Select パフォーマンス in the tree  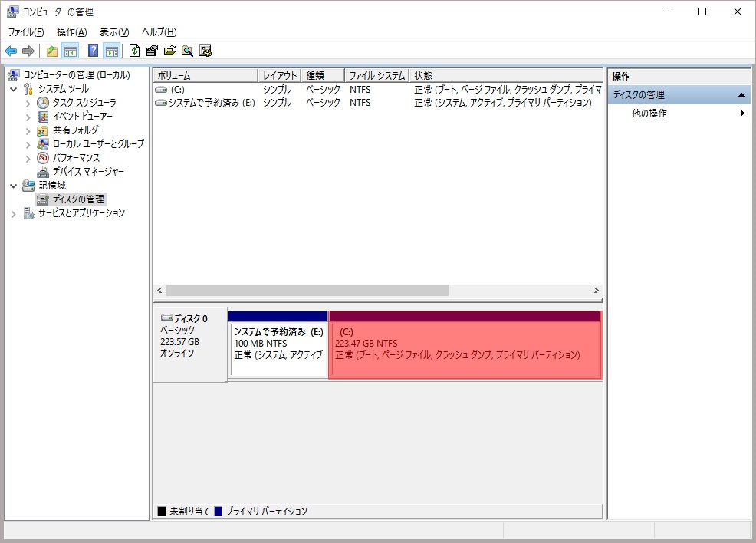76,158
